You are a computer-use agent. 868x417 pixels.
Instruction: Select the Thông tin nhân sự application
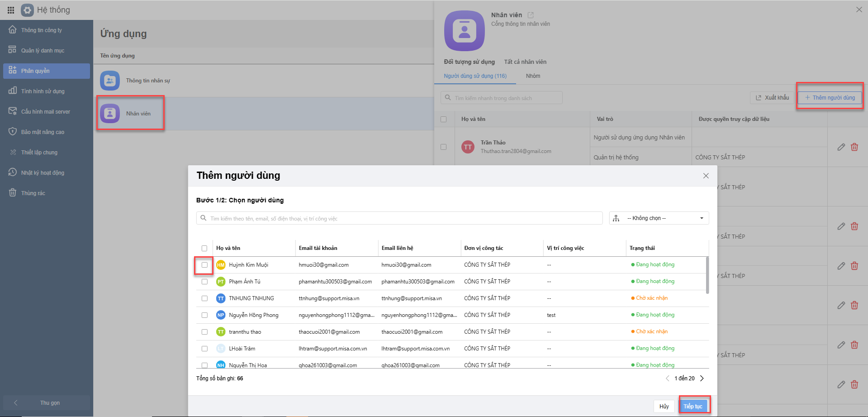[147, 81]
